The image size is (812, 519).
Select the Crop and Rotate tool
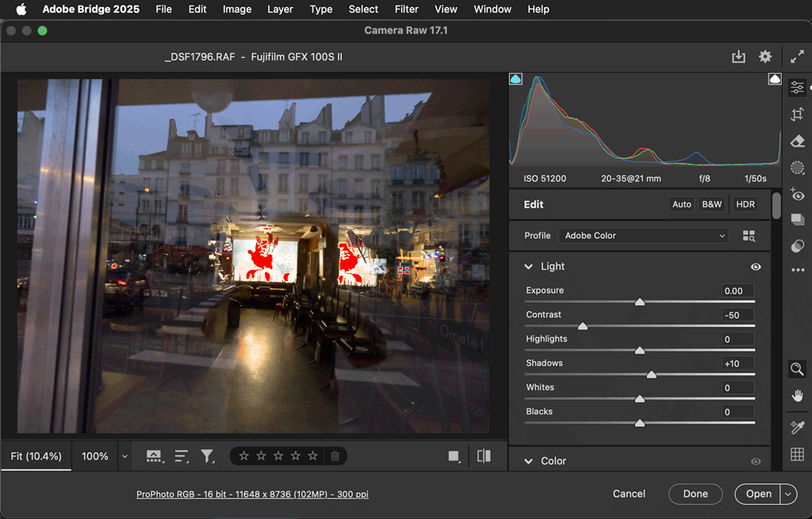pos(798,114)
